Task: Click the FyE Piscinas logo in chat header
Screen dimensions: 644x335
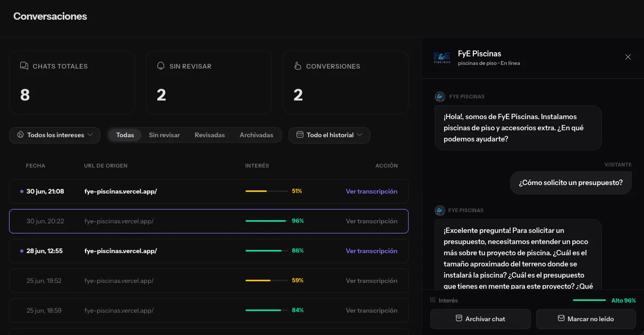Action: click(442, 57)
